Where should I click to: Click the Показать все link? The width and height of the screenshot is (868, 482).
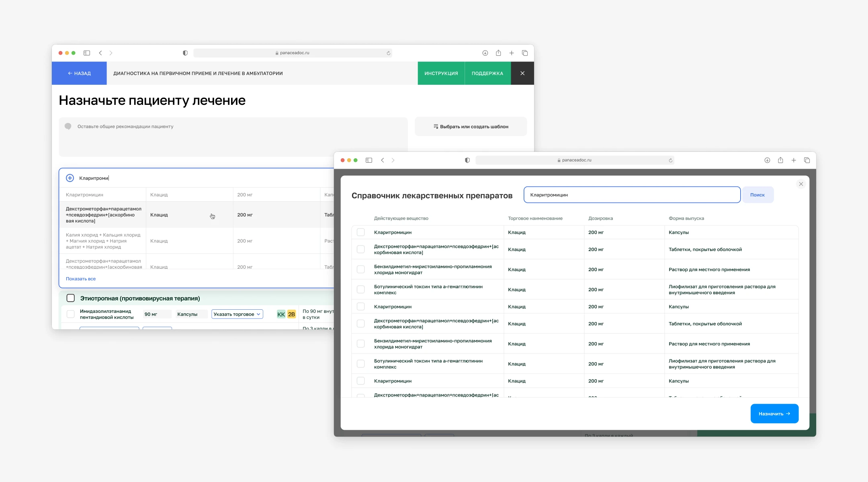(81, 279)
